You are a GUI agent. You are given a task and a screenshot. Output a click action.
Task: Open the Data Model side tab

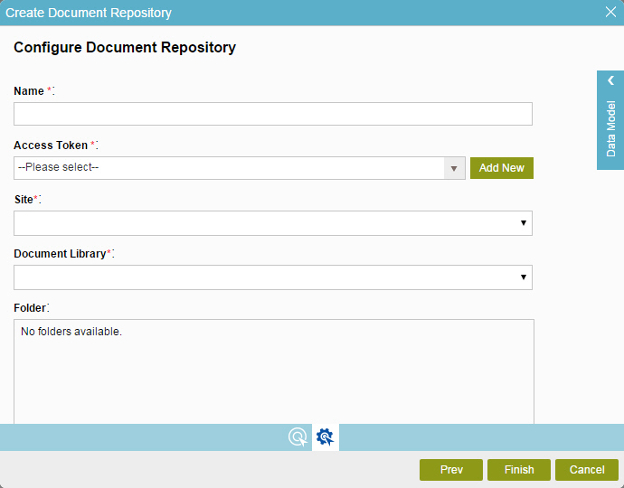(610, 120)
